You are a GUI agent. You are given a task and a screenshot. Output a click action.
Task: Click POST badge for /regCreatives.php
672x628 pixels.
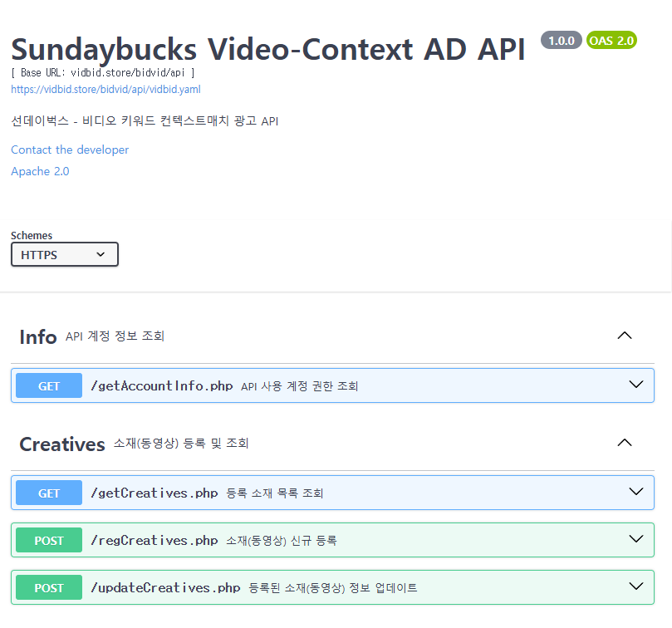(49, 540)
